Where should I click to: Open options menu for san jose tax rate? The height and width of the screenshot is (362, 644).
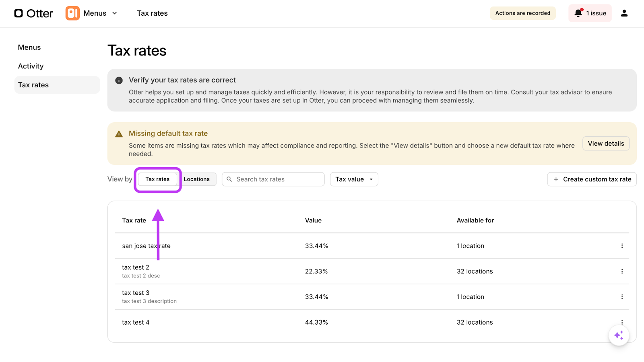(x=622, y=246)
